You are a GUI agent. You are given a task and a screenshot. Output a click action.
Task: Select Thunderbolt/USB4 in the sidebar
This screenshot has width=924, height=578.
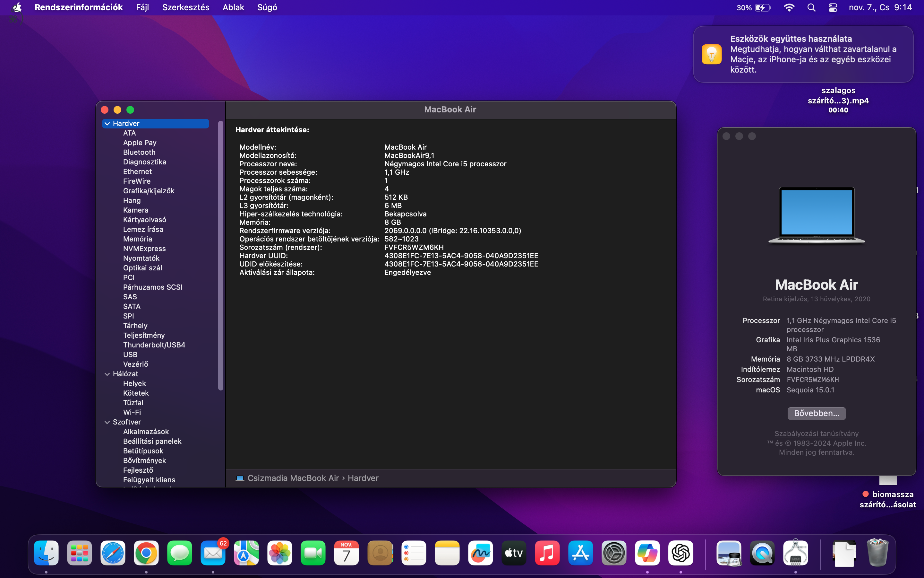point(154,345)
